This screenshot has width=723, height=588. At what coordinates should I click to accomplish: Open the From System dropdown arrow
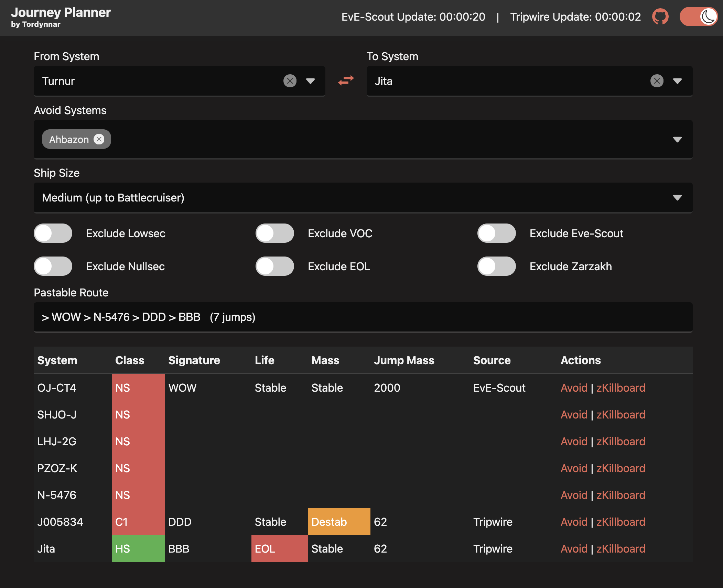pyautogui.click(x=310, y=81)
